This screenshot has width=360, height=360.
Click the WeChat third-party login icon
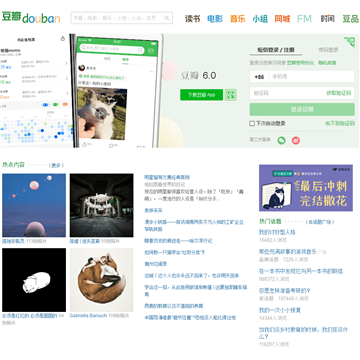click(x=282, y=140)
